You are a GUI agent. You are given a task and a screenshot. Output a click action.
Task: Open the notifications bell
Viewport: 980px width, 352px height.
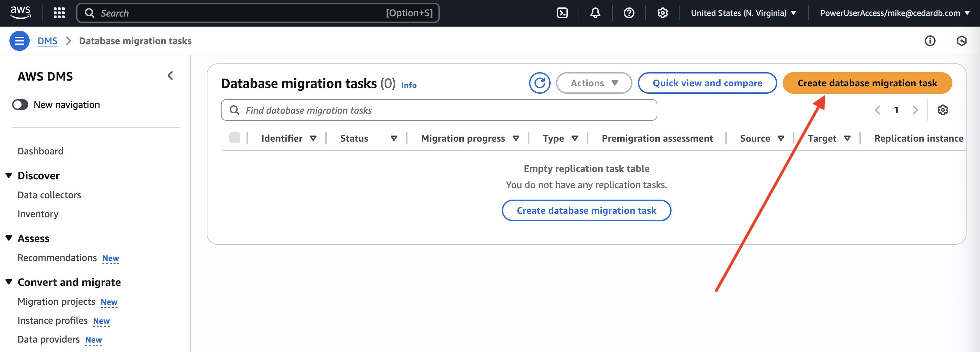click(x=595, y=13)
